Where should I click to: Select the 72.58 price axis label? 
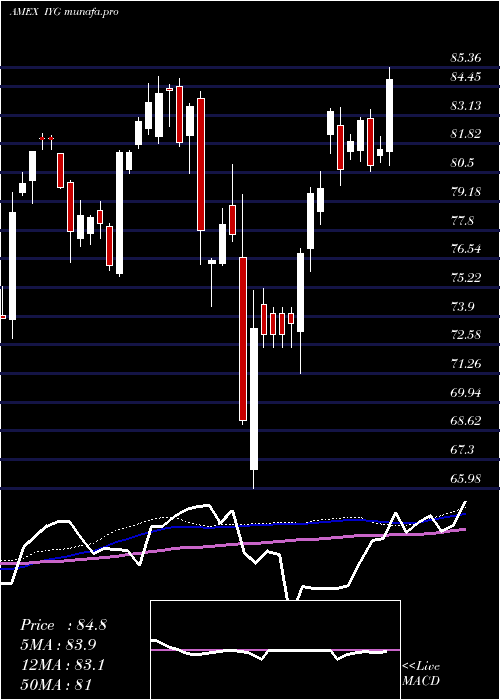(466, 335)
